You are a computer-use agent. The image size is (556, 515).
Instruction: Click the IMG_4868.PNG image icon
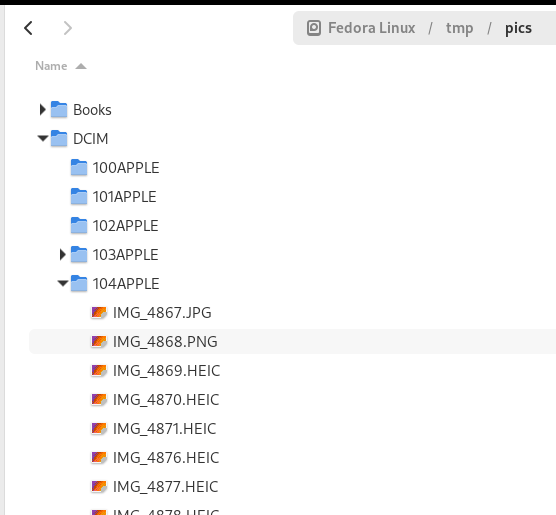pos(99,342)
